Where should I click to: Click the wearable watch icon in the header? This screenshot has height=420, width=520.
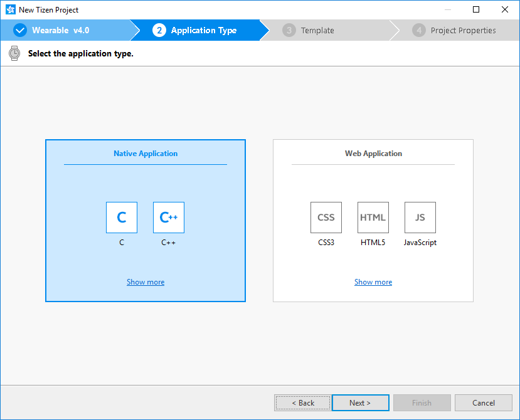pyautogui.click(x=14, y=53)
